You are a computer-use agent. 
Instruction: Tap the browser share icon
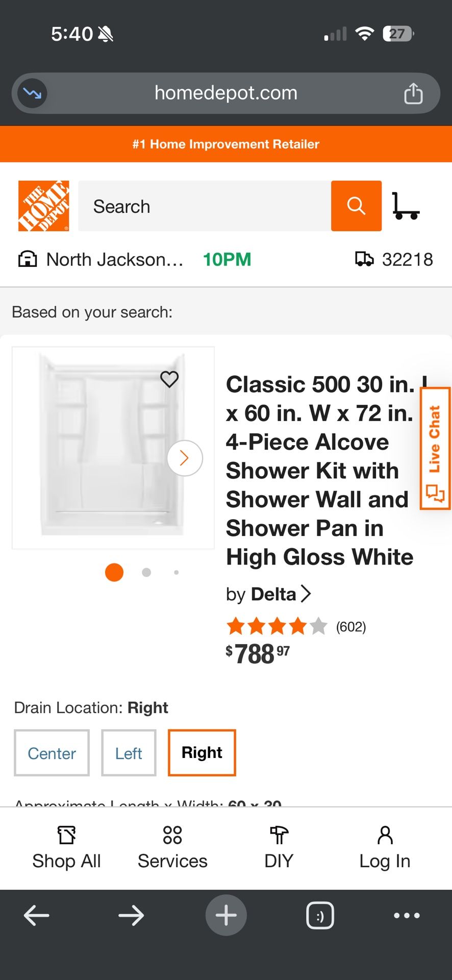413,93
